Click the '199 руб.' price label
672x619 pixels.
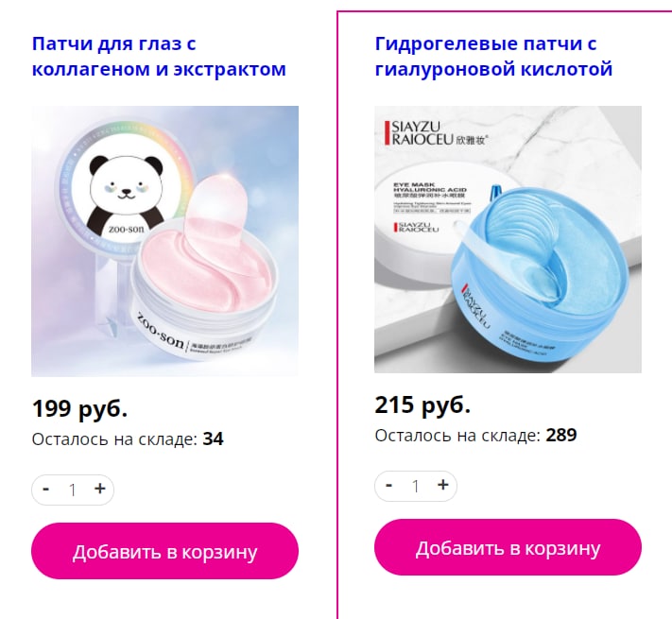point(79,408)
